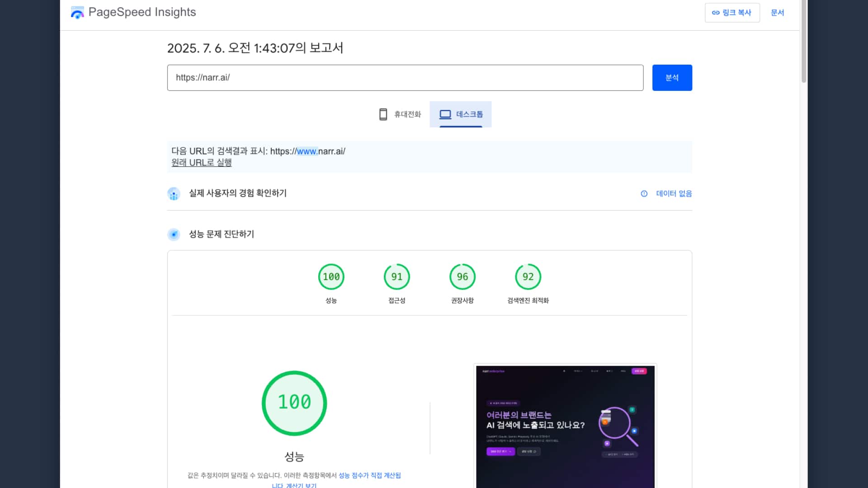
Task: Select the desktop monitor icon
Action: [x=445, y=114]
